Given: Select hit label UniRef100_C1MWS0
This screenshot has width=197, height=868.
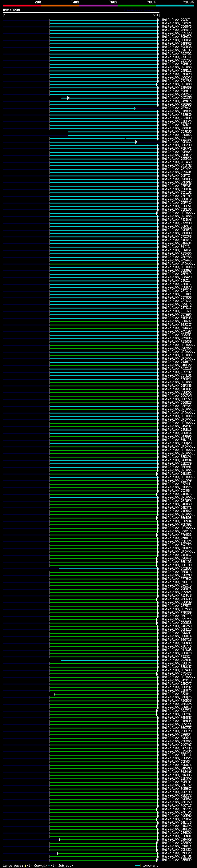Looking at the screenshot, I should 176,111.
